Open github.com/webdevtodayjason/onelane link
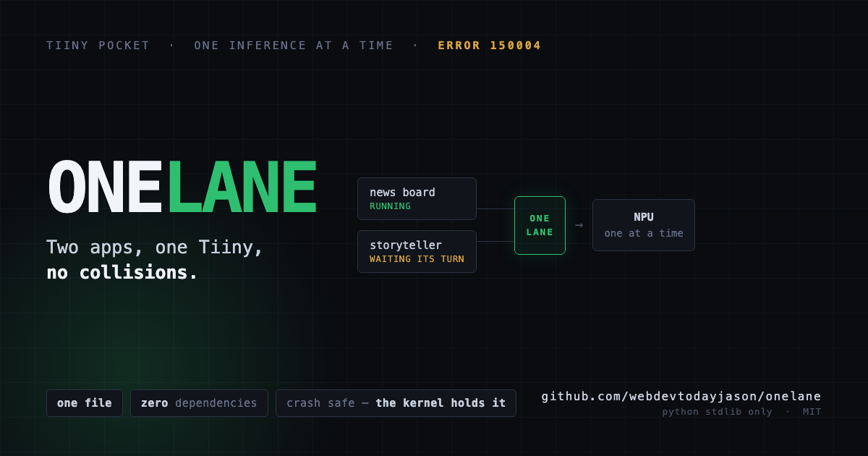Image resolution: width=868 pixels, height=456 pixels. (x=681, y=396)
